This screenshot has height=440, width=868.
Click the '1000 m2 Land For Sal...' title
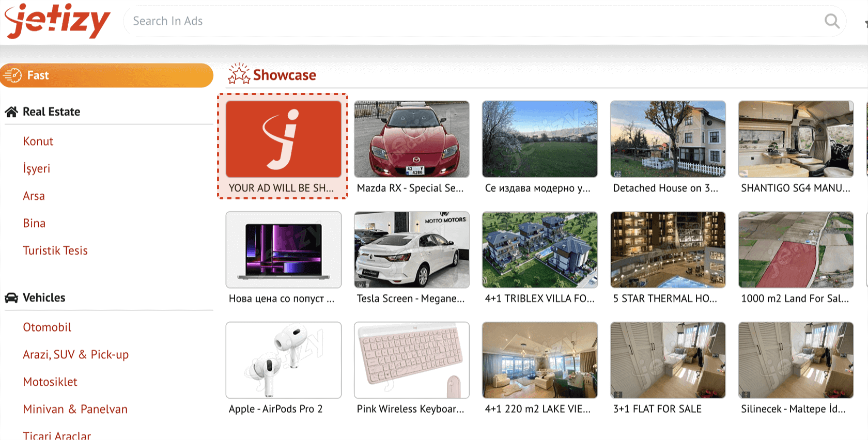(795, 298)
